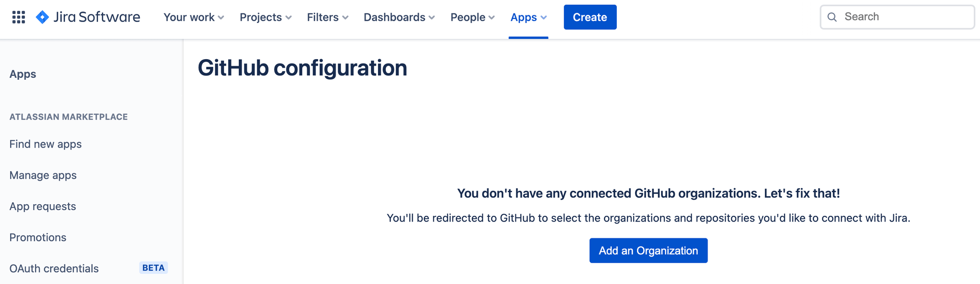Click Add an Organization button

648,250
